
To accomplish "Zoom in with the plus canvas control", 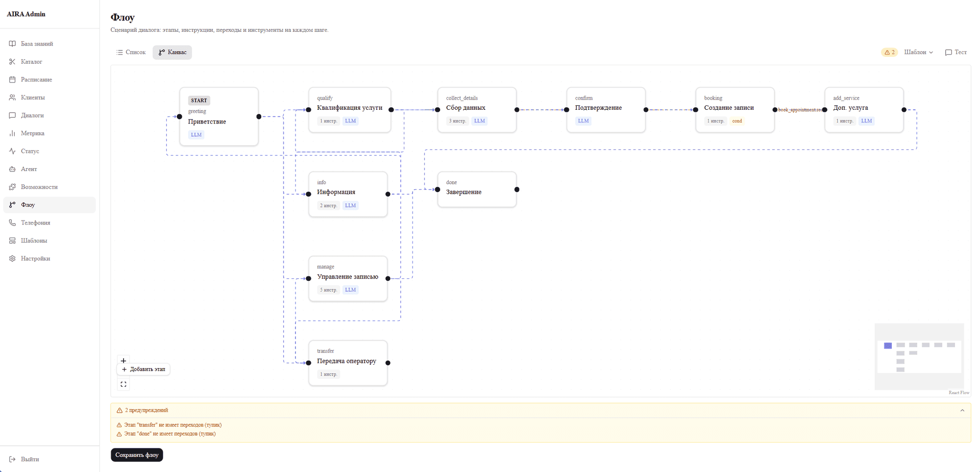I will [123, 361].
